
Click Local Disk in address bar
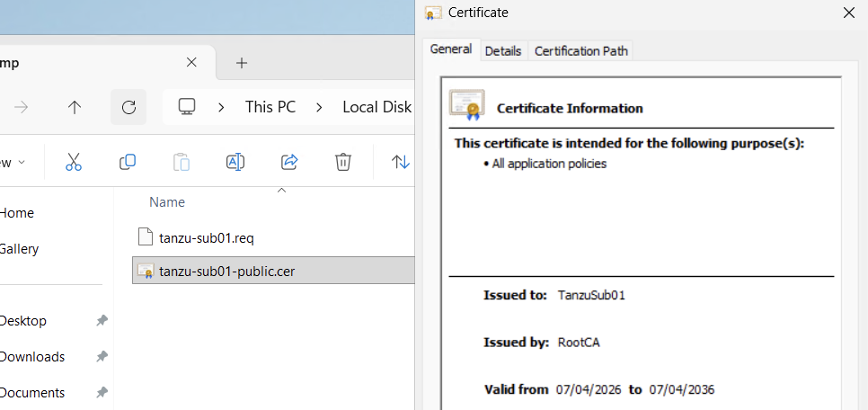coord(376,107)
